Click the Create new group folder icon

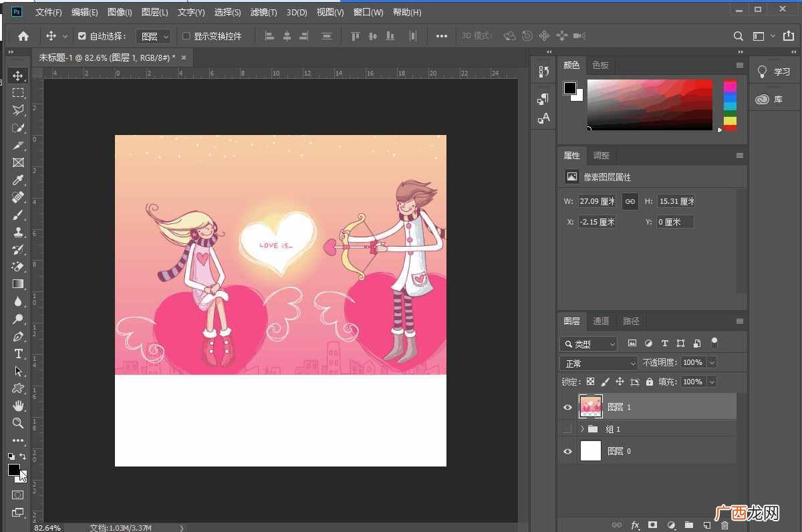click(x=688, y=525)
